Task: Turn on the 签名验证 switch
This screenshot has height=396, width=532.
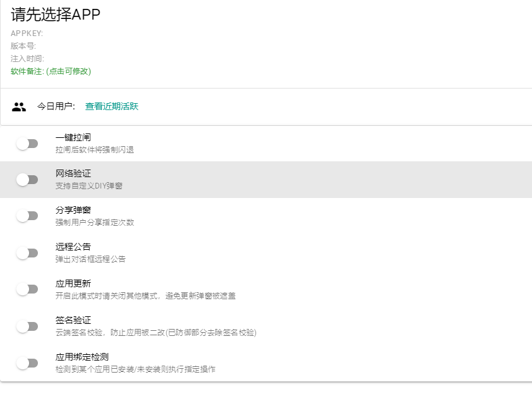Action: (27, 326)
